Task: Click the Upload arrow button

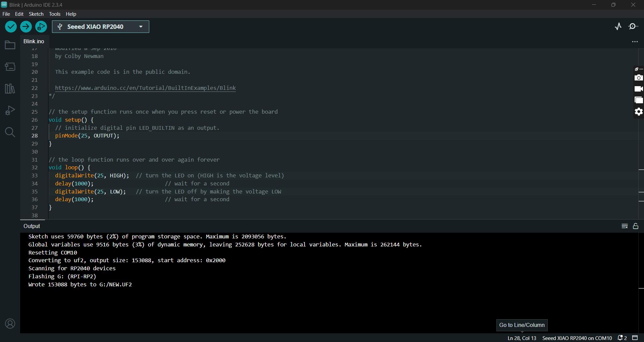Action: click(x=26, y=26)
